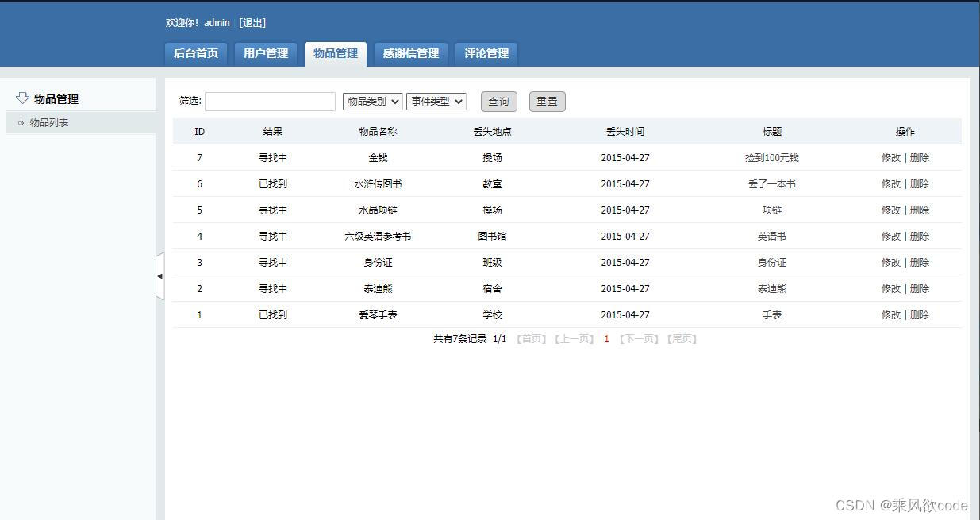980x520 pixels.
Task: Select 物品列表 in the sidebar
Action: click(49, 122)
